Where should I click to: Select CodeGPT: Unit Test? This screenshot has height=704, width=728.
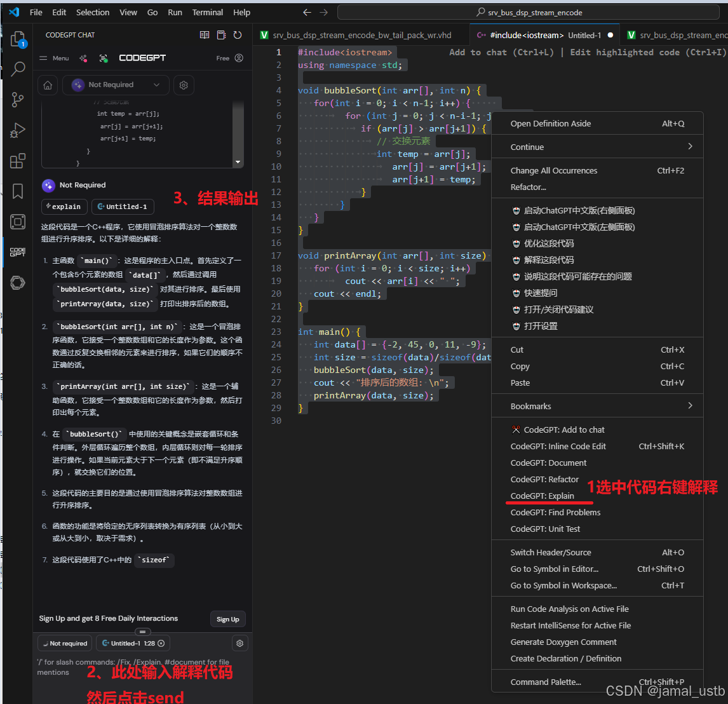(597, 529)
